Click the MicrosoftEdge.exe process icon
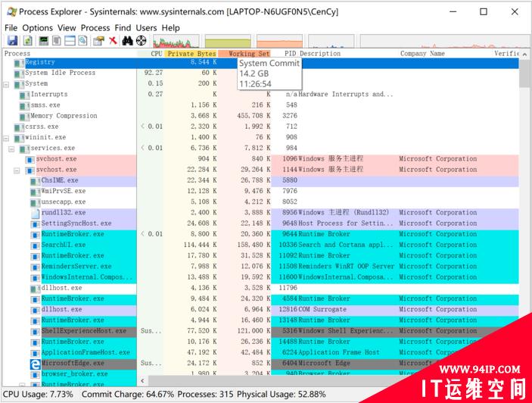Viewport: 532px width, 403px height. [x=36, y=364]
